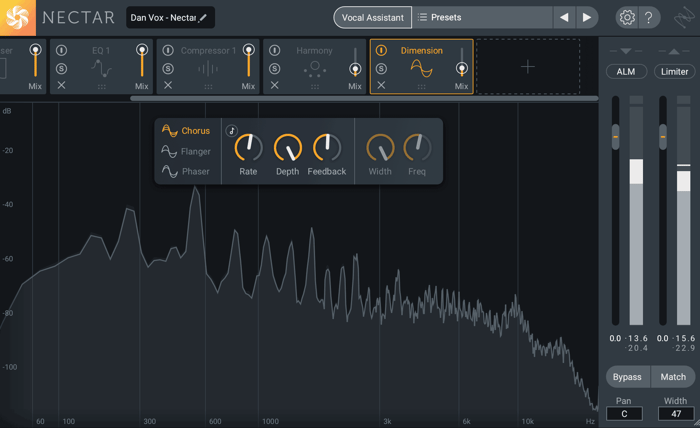Adjust the output gain fader
The height and width of the screenshot is (428, 700).
[663, 137]
